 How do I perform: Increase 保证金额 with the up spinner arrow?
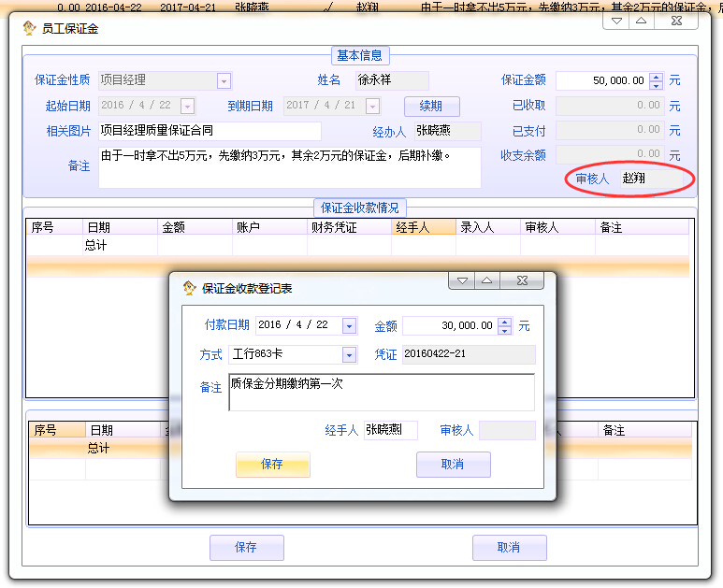[656, 77]
